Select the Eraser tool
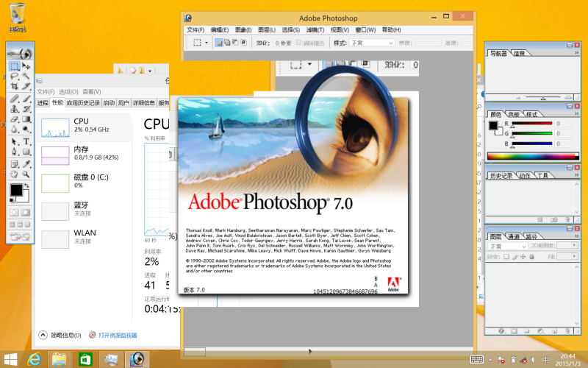This screenshot has height=368, width=588. tap(14, 119)
